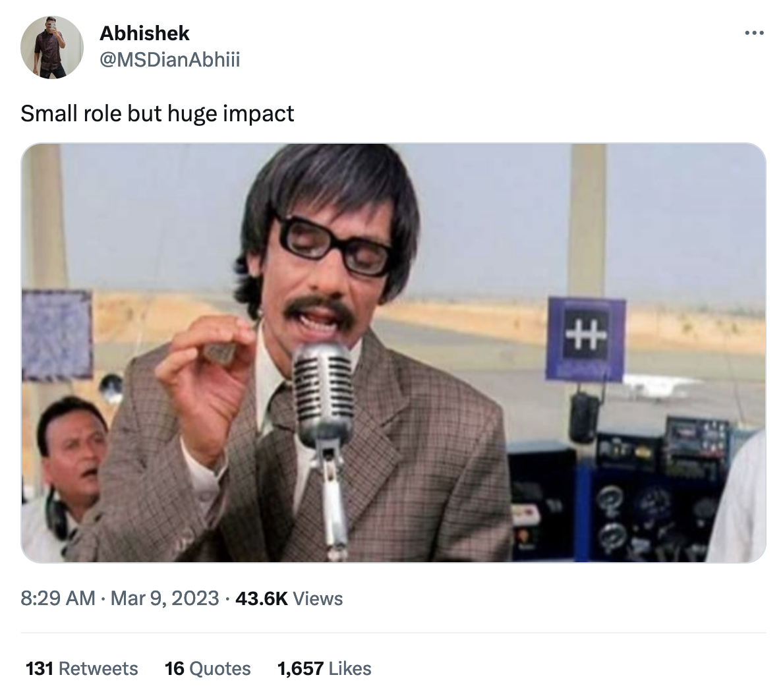Image resolution: width=783 pixels, height=700 pixels.
Task: Open the @MSDianAbhiii handle link
Action: (x=170, y=59)
